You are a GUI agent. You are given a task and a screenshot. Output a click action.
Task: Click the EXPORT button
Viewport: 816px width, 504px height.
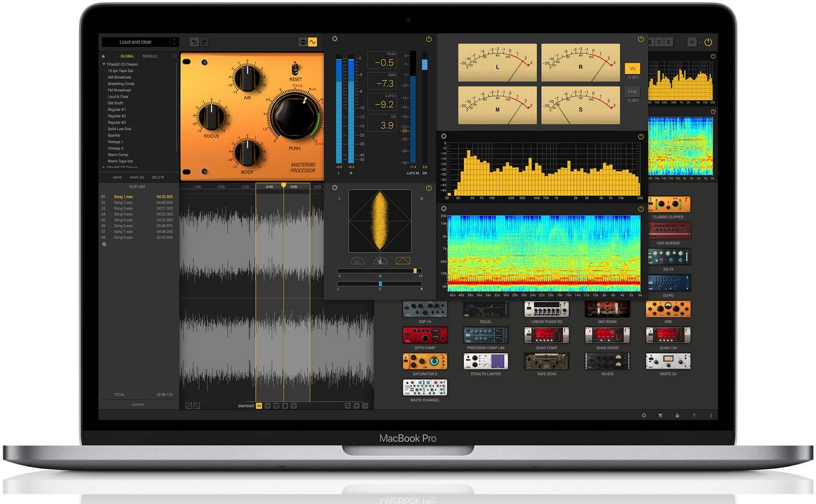pyautogui.click(x=138, y=405)
